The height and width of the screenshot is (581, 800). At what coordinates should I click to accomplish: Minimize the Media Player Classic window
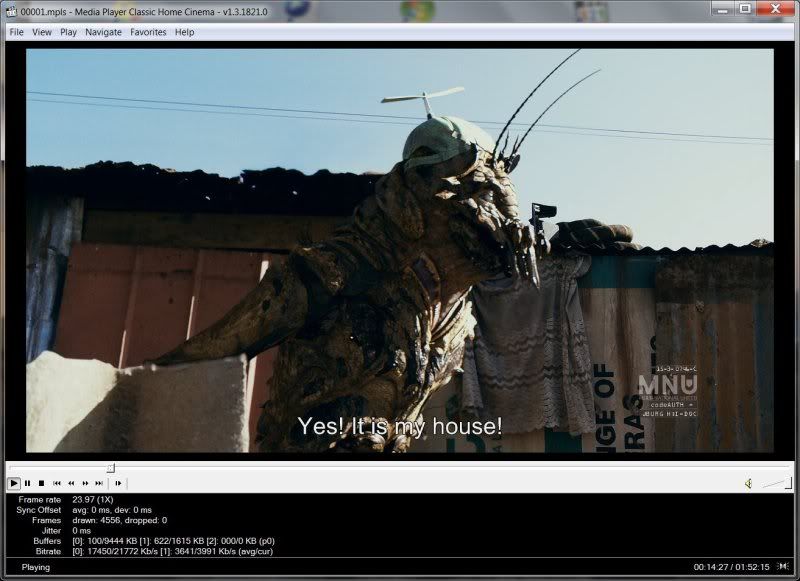[722, 9]
